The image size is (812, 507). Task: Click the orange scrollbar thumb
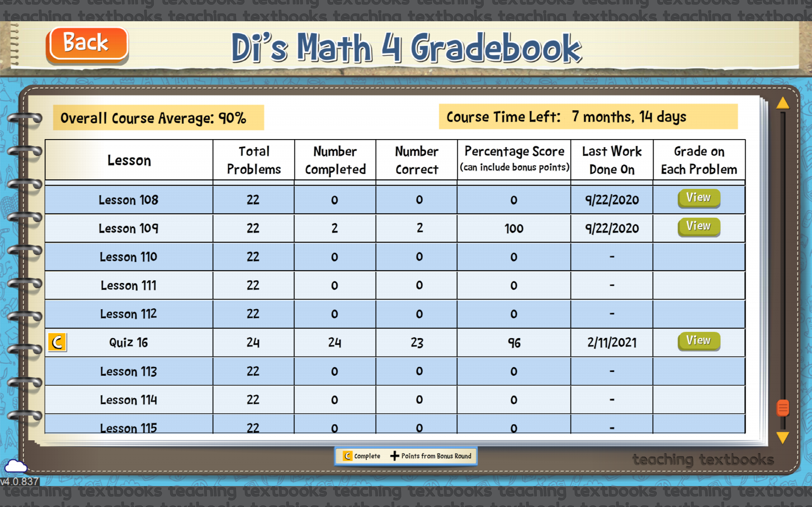(783, 408)
